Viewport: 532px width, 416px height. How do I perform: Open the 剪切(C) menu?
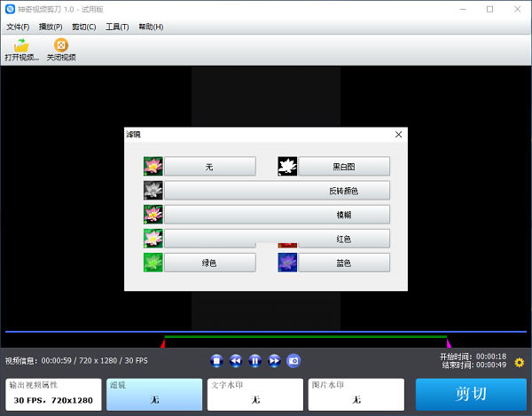click(x=83, y=27)
